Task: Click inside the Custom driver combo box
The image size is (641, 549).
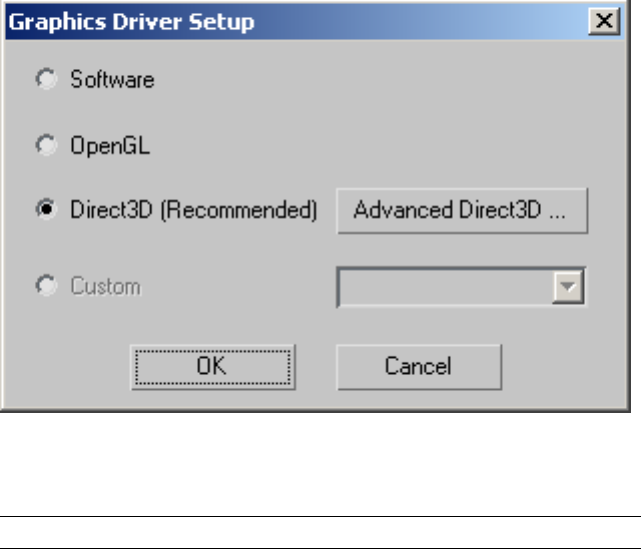Action: (446, 288)
